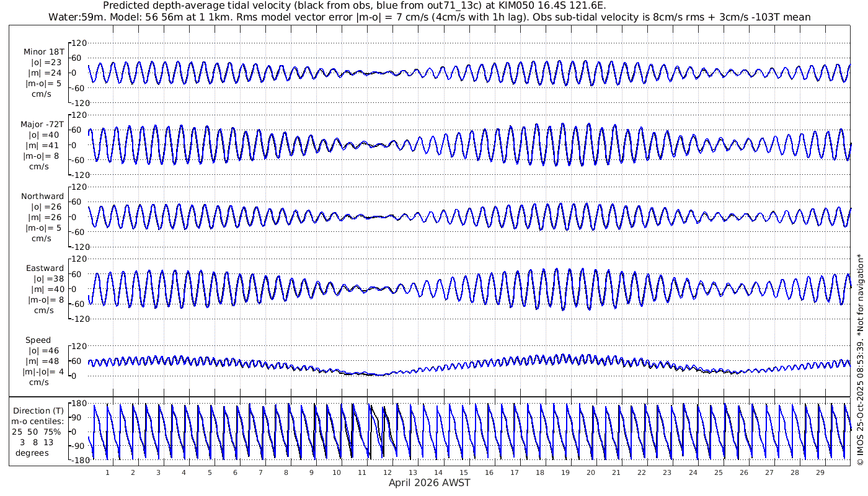Click the Direction (T) panel label
This screenshot has height=496, width=868.
[39, 410]
